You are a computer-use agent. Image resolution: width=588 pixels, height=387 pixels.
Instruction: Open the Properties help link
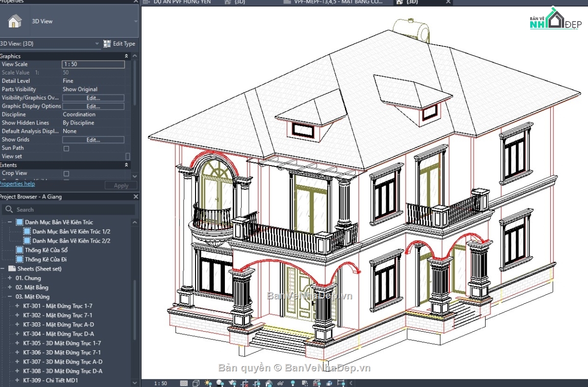coord(17,184)
